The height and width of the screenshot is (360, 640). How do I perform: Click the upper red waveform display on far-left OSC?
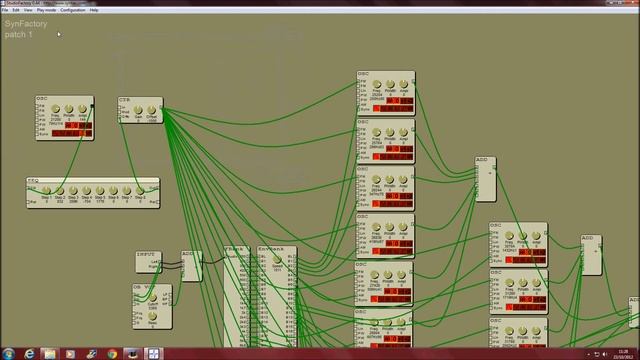tap(78, 125)
